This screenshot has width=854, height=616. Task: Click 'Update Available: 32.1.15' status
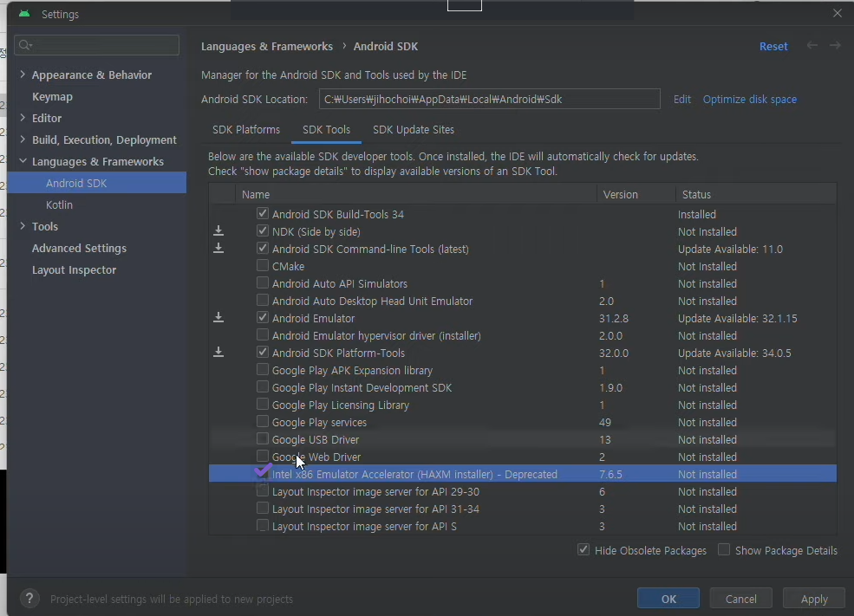pos(738,318)
